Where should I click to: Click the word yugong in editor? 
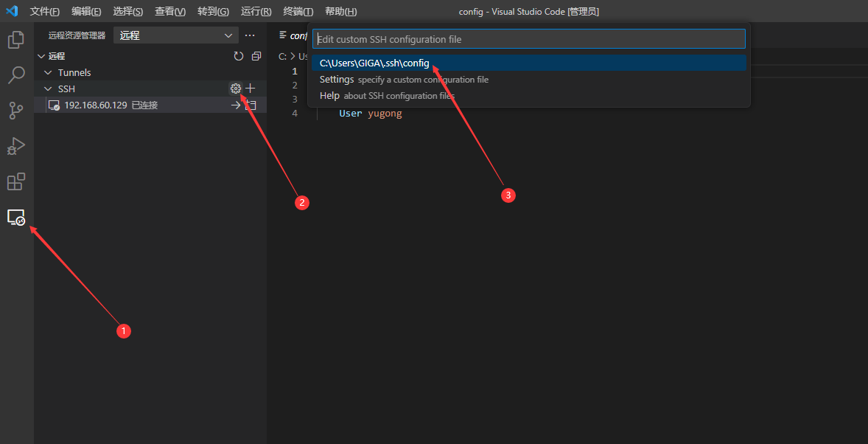(x=385, y=114)
